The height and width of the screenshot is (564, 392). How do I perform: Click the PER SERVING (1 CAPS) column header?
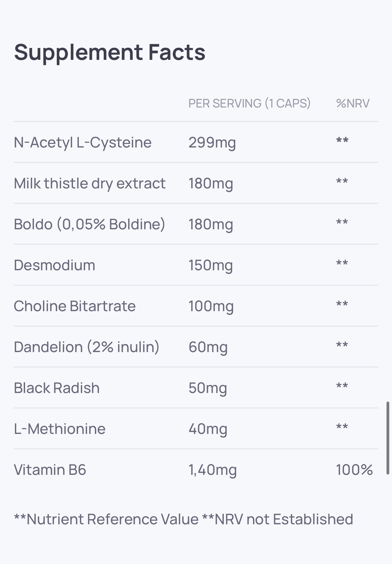pyautogui.click(x=249, y=104)
